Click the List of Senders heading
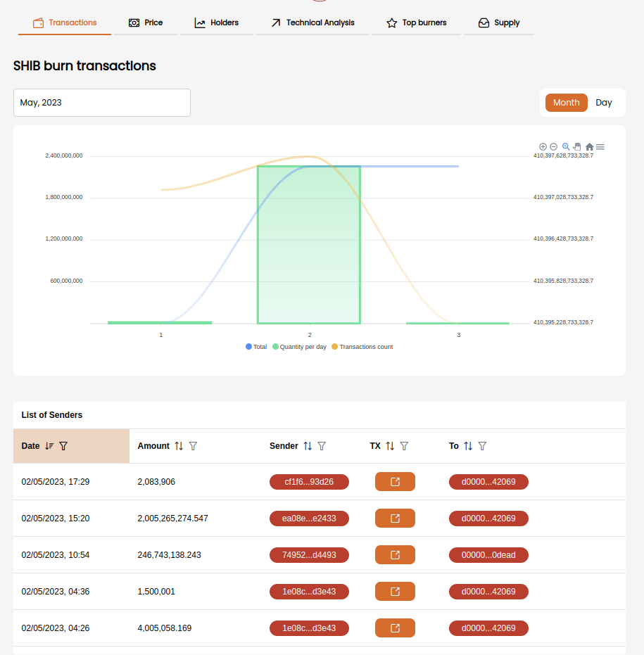Viewport: 644px width, 655px height. [52, 415]
